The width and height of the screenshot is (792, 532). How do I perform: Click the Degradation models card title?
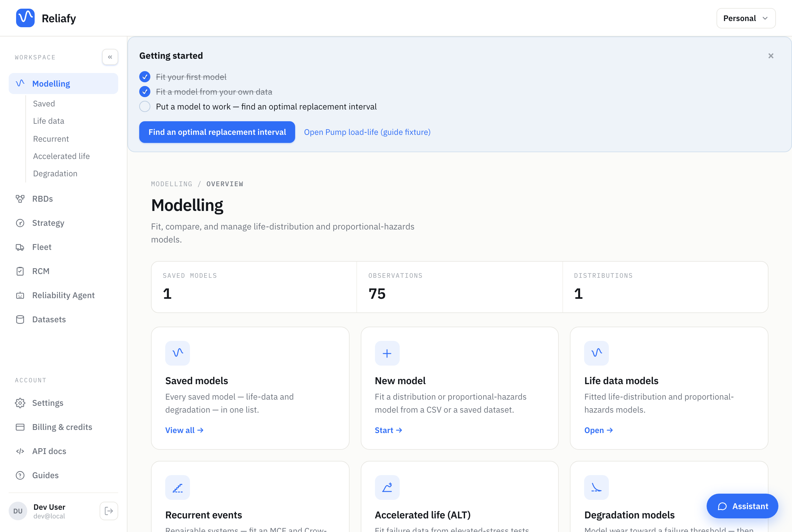coord(629,515)
